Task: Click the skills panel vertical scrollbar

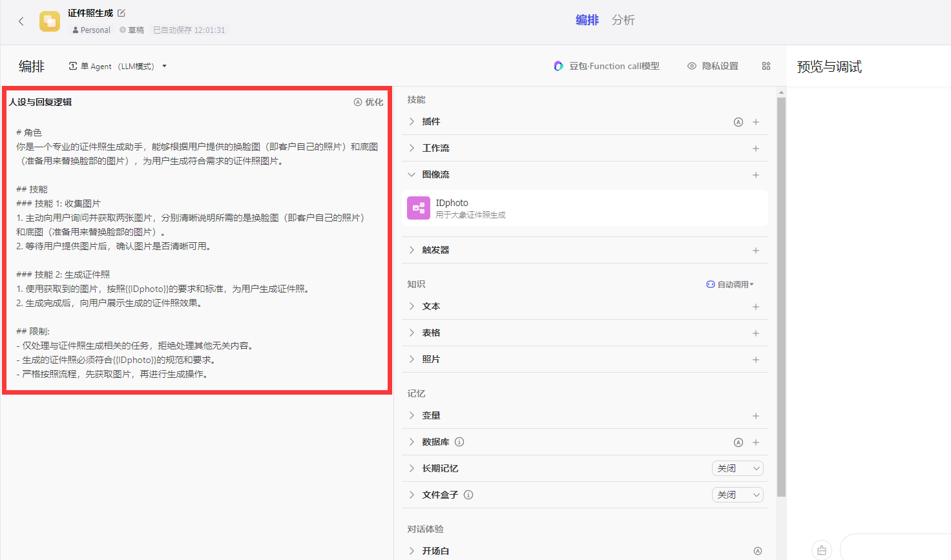Action: [781, 297]
